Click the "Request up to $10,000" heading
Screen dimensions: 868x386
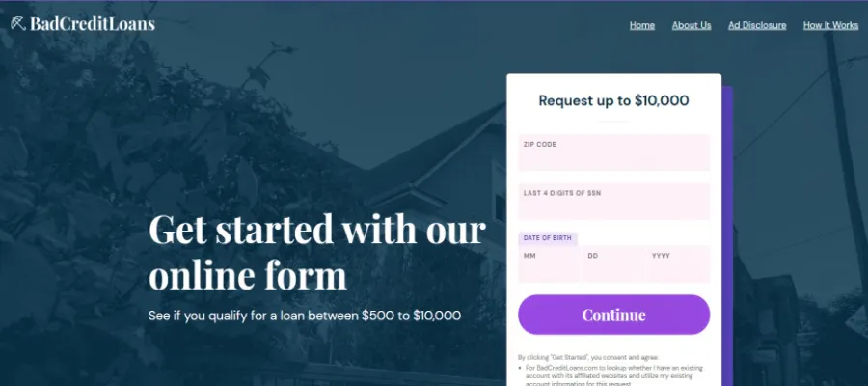click(x=613, y=100)
